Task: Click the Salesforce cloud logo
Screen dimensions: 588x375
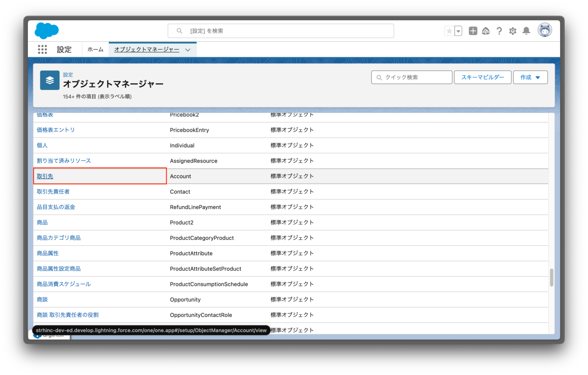Action: [x=47, y=31]
